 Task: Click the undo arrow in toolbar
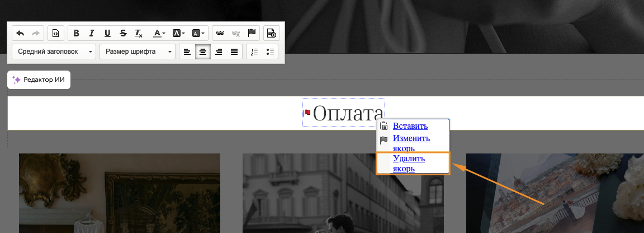click(x=21, y=33)
